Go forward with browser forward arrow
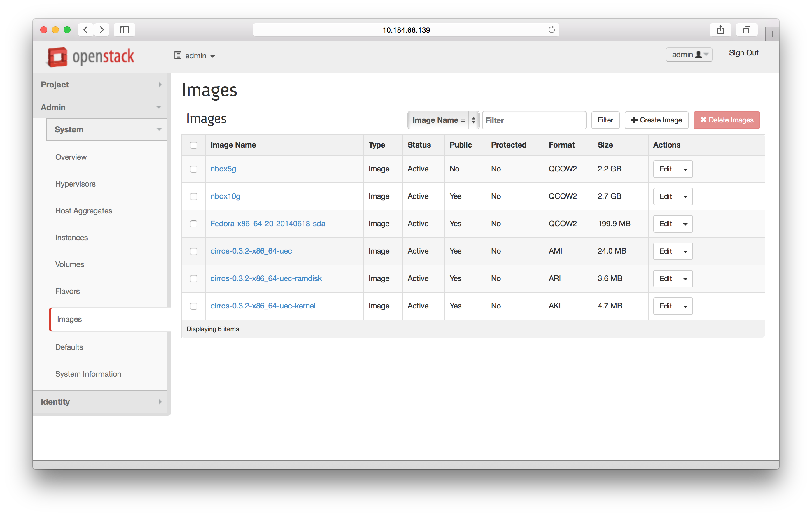Image resolution: width=812 pixels, height=516 pixels. tap(101, 30)
